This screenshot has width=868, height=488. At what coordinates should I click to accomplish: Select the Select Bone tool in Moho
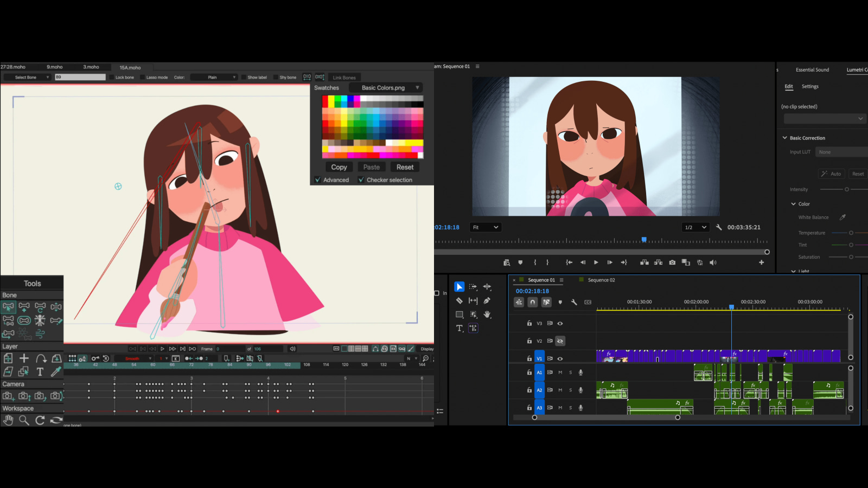(x=8, y=307)
